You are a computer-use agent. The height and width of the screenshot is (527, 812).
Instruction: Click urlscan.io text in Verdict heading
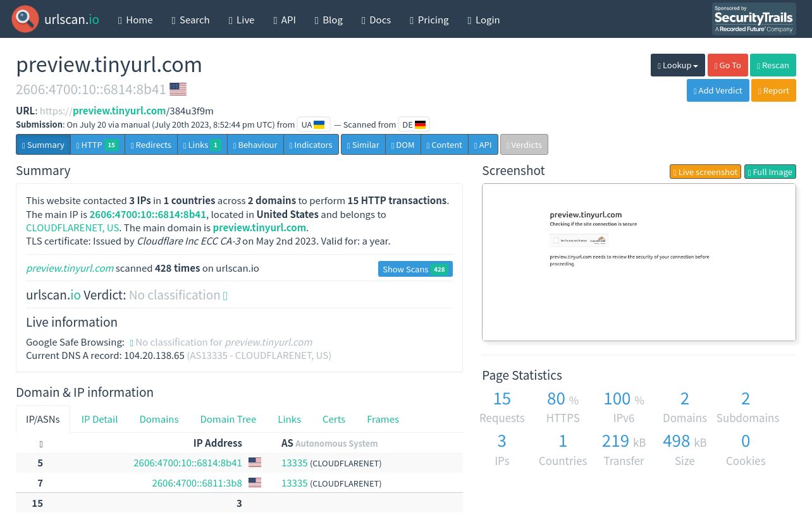pos(53,295)
